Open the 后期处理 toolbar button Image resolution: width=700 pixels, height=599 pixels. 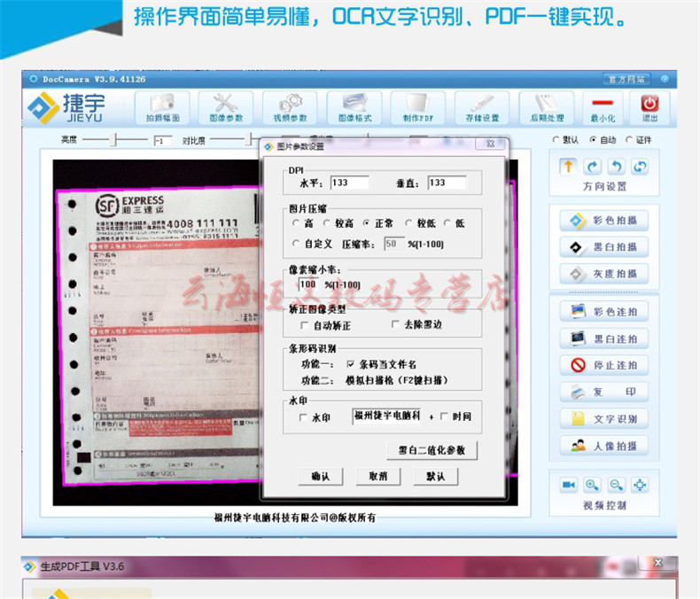[x=547, y=107]
